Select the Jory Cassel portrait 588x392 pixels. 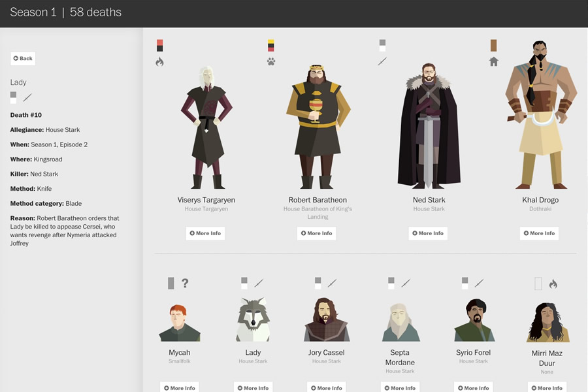pyautogui.click(x=327, y=319)
